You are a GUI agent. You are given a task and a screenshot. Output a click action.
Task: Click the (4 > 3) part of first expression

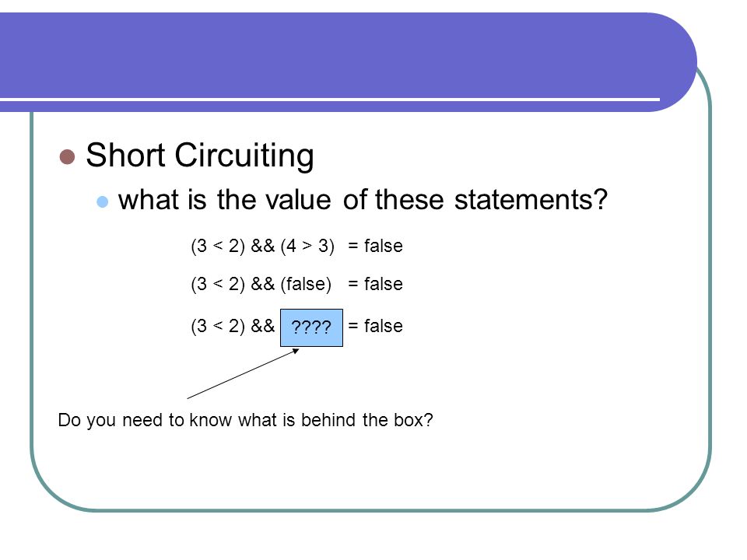[308, 247]
